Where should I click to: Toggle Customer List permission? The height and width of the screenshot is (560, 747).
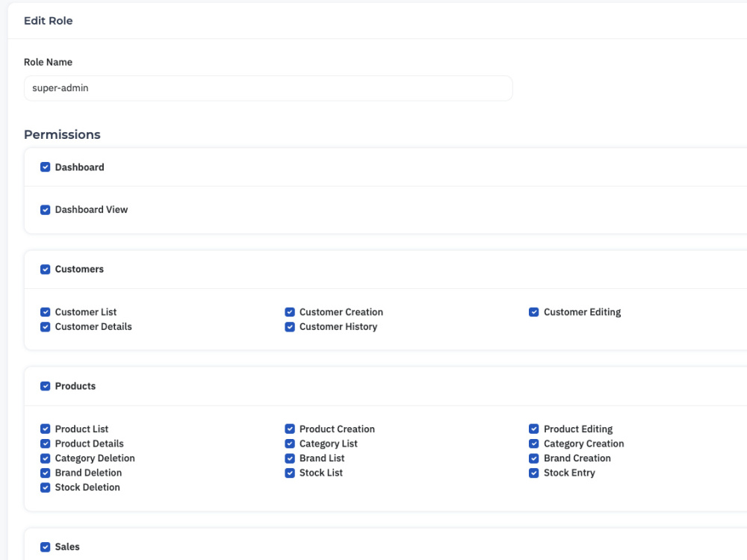point(46,312)
